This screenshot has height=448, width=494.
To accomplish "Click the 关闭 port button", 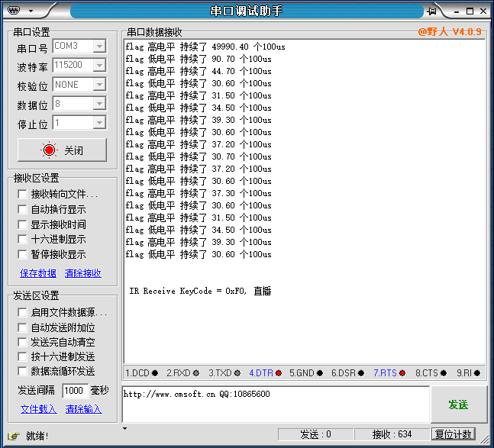I will (x=62, y=150).
